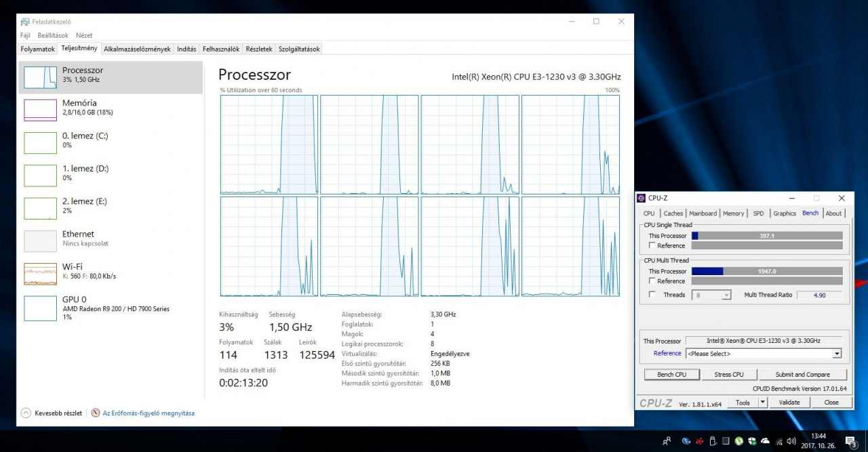Click the Tools button in CPU-Z
Screen dimensions: 868x452
click(x=743, y=403)
